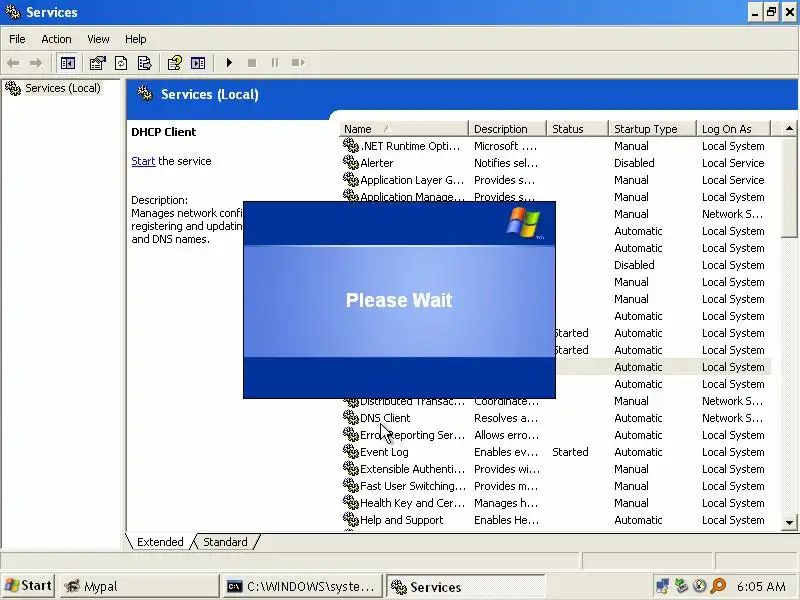The width and height of the screenshot is (800, 600).
Task: Click the scrollbar down arrow in services list
Action: 789,522
